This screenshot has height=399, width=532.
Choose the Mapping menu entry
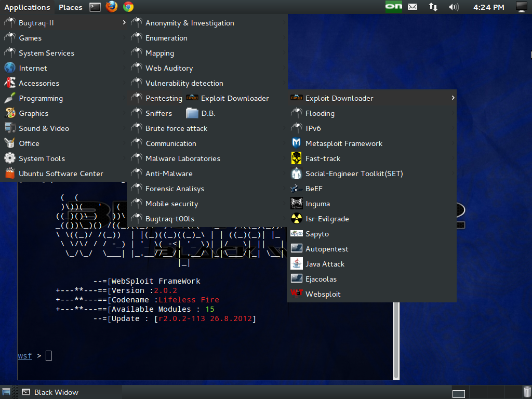[208, 53]
